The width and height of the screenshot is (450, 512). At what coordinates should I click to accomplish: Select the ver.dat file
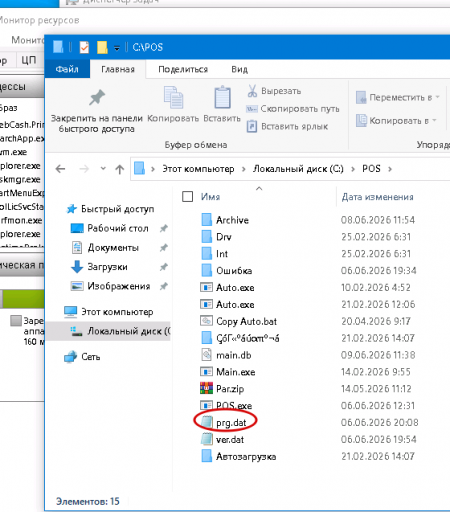point(222,439)
